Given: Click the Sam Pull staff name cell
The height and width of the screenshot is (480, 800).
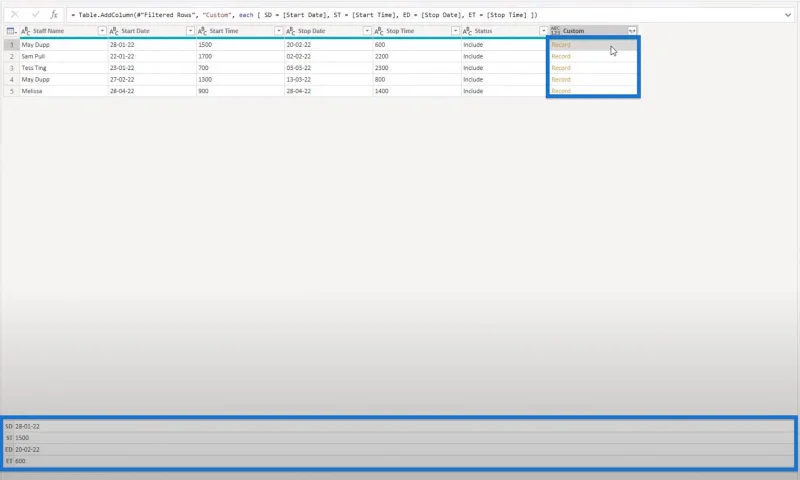Looking at the screenshot, I should [63, 57].
